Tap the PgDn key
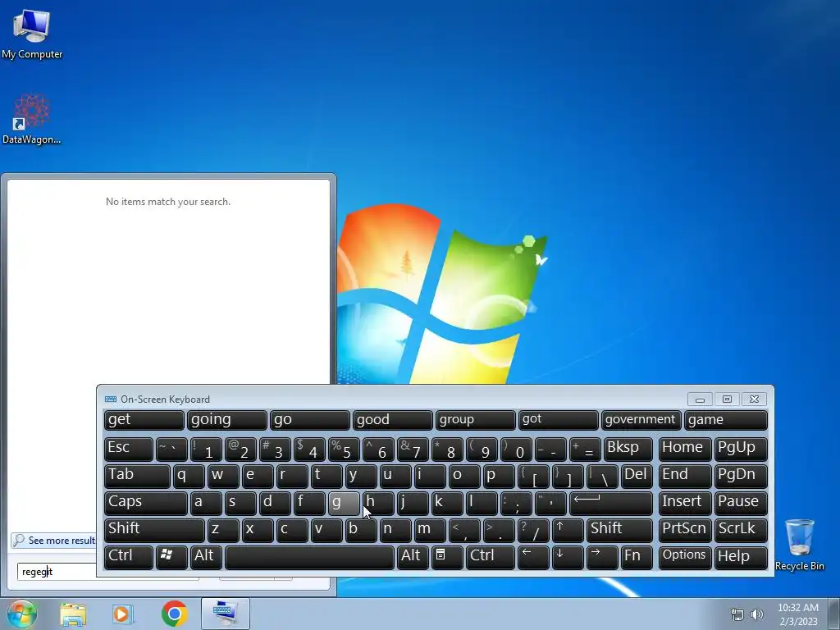Image resolution: width=840 pixels, height=630 pixels. [741, 476]
